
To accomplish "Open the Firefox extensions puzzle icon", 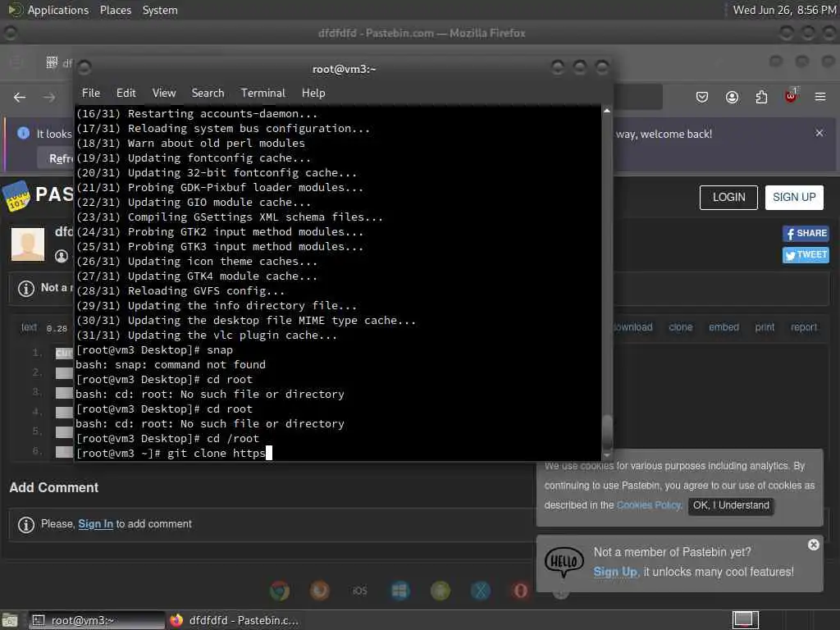I will pos(761,97).
